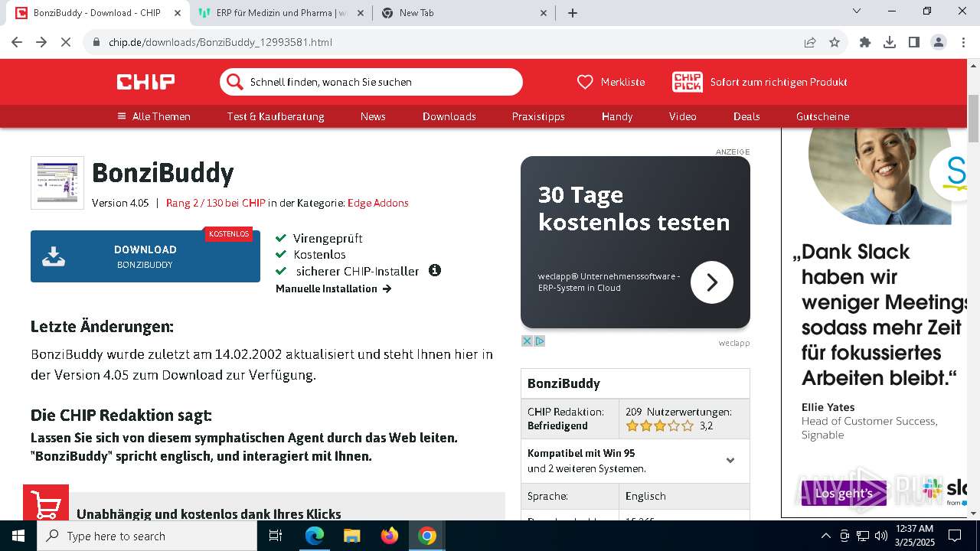
Task: Open the Edge Addons category link
Action: coord(378,203)
